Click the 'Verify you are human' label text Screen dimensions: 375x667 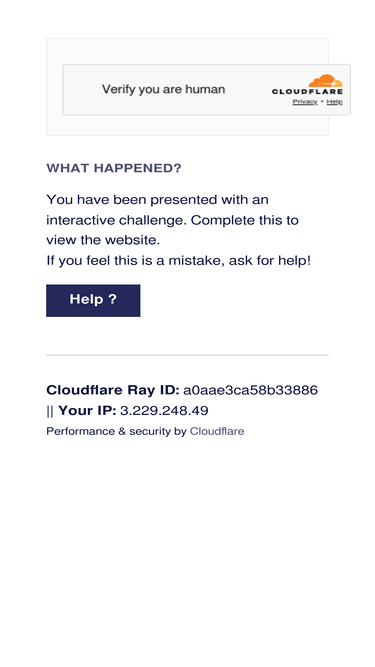coord(163,89)
